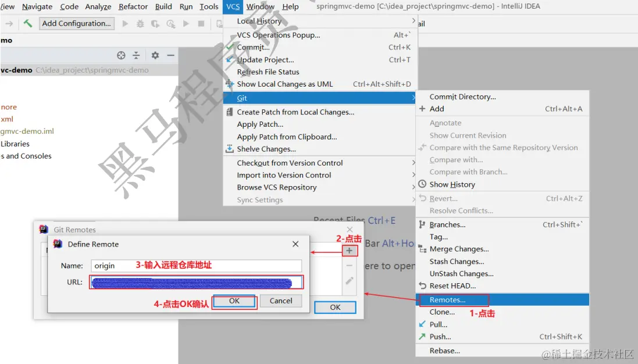
Task: Click the Stop square icon in toolbar
Action: 201,24
